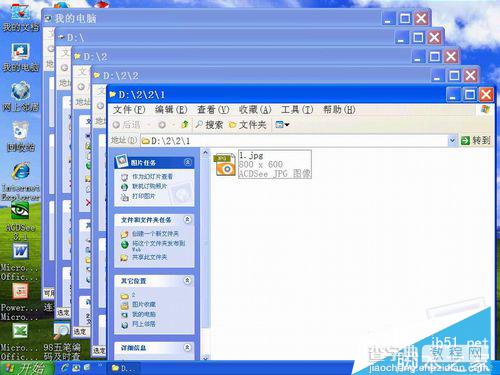
Task: Click the show desktop quick launch icon
Action: coord(76,368)
